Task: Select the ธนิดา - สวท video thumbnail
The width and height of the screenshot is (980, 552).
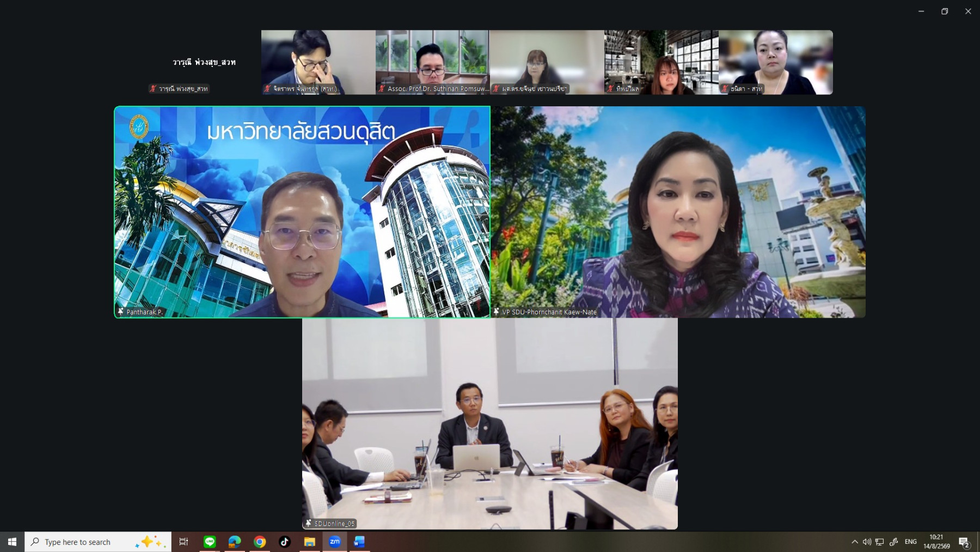Action: click(x=776, y=62)
